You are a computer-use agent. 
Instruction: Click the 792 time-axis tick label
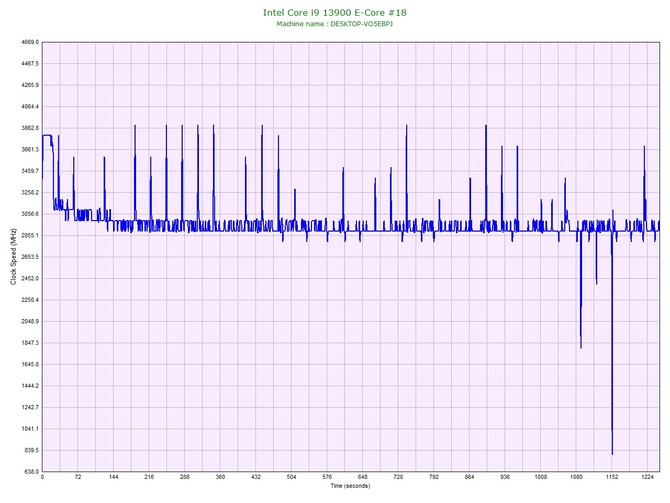[434, 477]
